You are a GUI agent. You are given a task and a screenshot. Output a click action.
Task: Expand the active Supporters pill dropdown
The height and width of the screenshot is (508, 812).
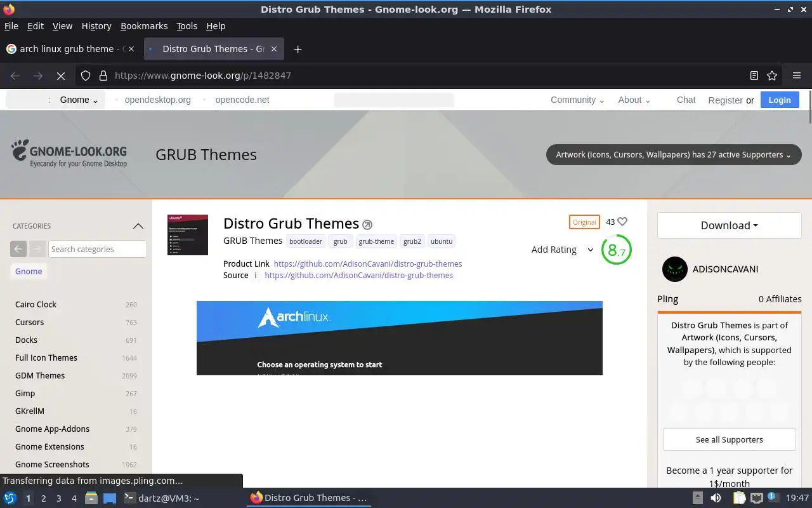(x=674, y=154)
